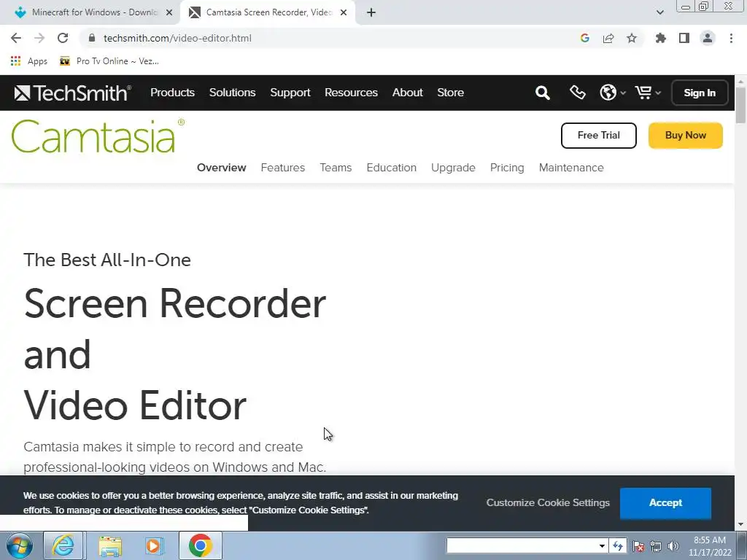Select the Overview sub-navigation link
This screenshot has width=747, height=560.
point(222,168)
